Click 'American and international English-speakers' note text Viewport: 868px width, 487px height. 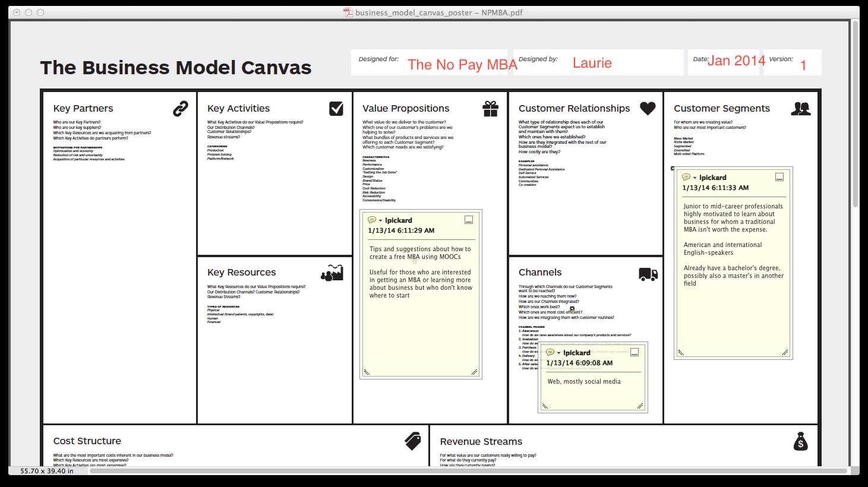[722, 248]
